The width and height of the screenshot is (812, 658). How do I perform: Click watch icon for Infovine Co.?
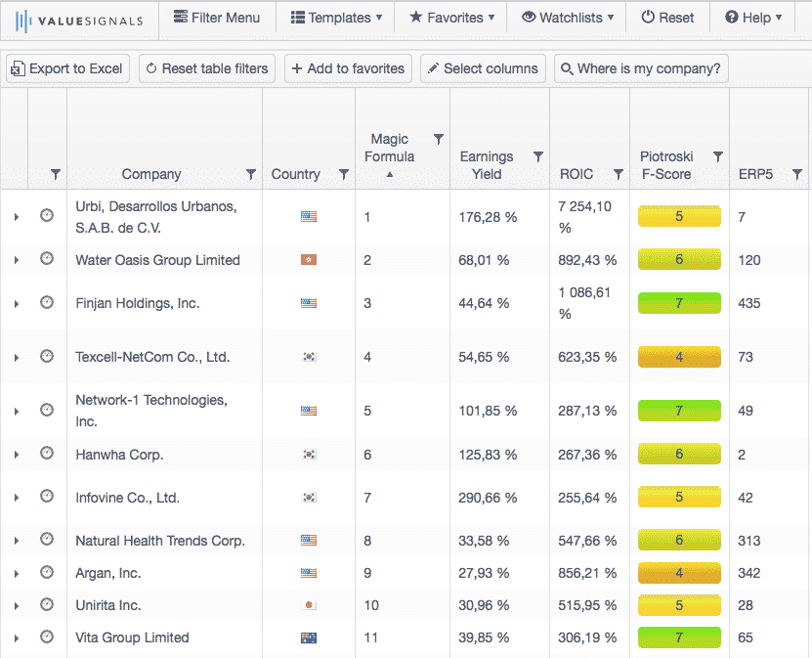47,496
